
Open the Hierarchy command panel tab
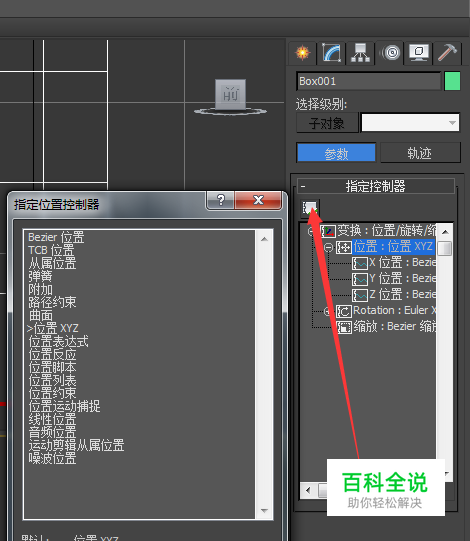360,53
